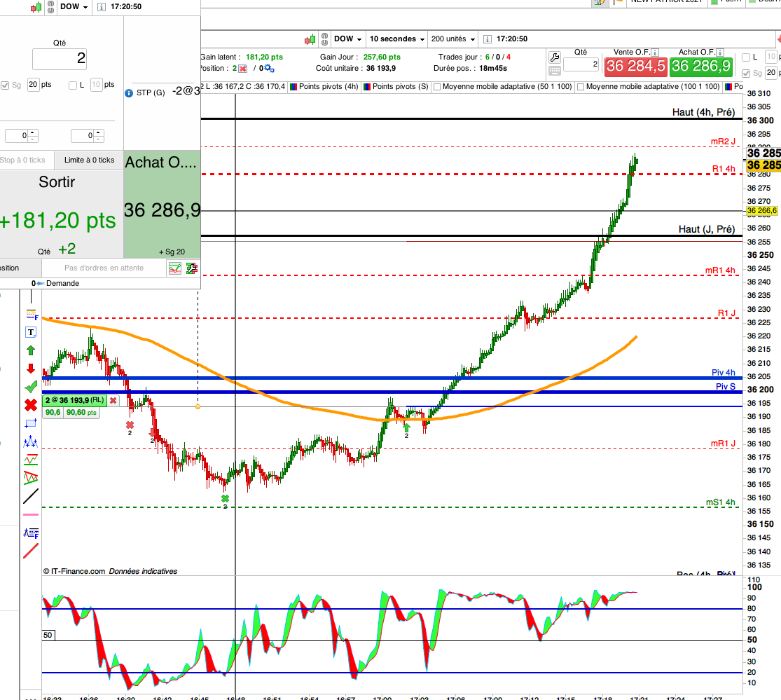This screenshot has height=700, width=781.
Task: Select the rectangle drawing tool
Action: pyautogui.click(x=31, y=423)
